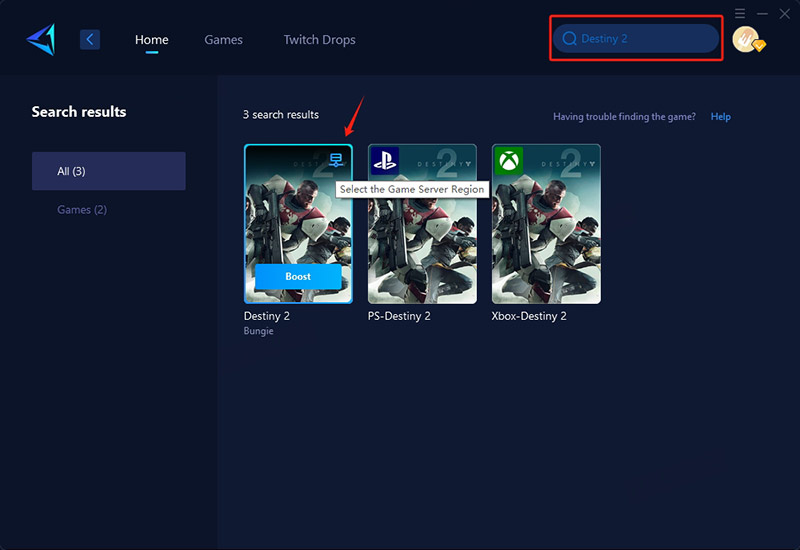Screen dimensions: 800x550
Task: Click the Xbox logo on Xbox-Destiny 2
Action: click(508, 160)
